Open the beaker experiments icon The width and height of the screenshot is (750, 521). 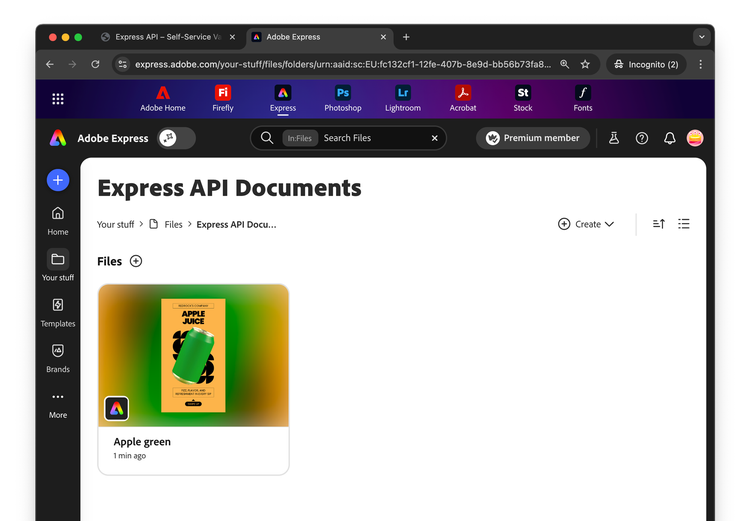pos(614,138)
